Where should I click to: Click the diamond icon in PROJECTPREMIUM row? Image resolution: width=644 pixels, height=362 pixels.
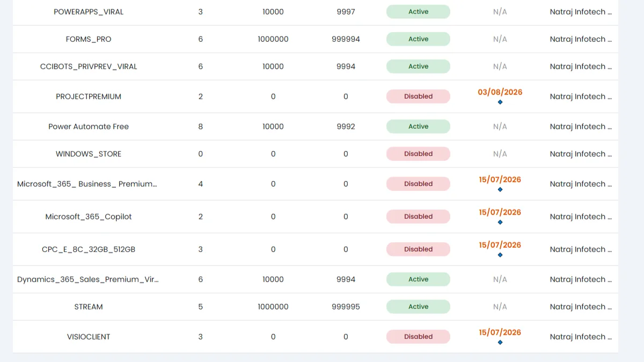pos(500,102)
